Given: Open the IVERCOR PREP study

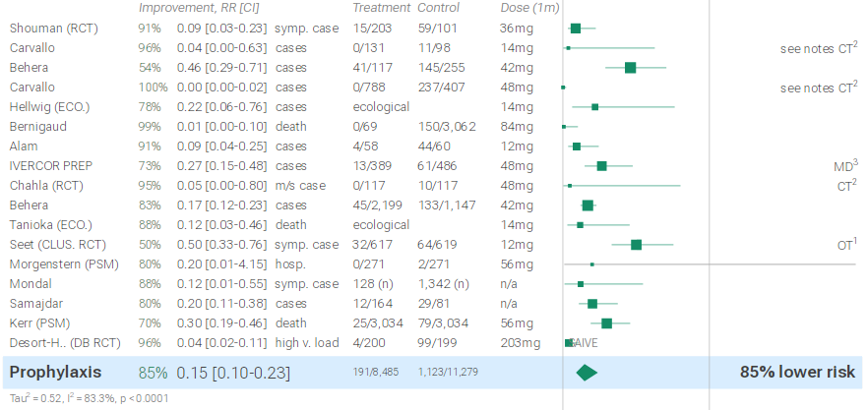Looking at the screenshot, I should click(x=51, y=165).
